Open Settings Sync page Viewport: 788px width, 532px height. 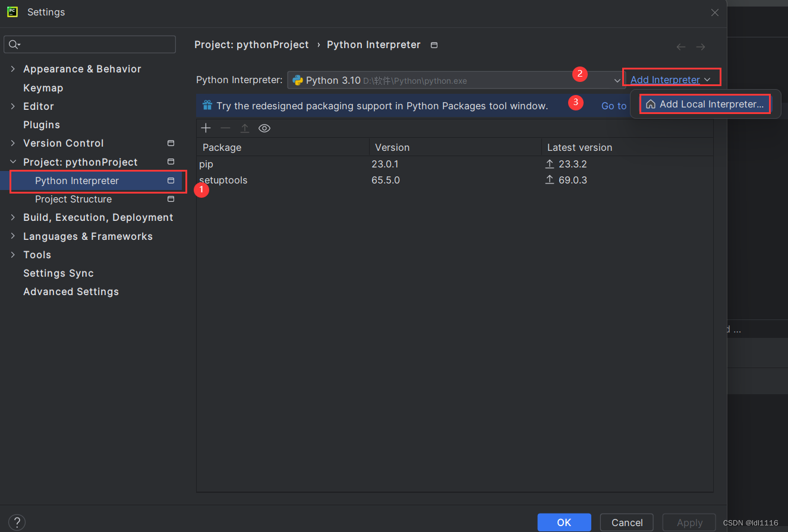tap(58, 273)
